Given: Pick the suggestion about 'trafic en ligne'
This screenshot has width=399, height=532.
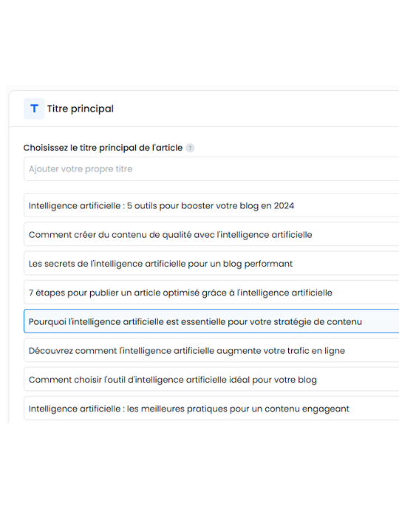Looking at the screenshot, I should point(211,350).
